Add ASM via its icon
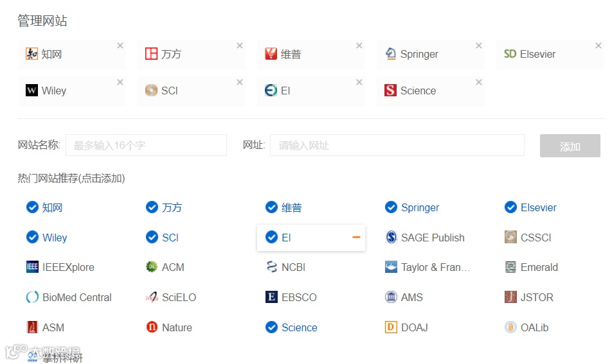This screenshot has height=364, width=612. (32, 327)
